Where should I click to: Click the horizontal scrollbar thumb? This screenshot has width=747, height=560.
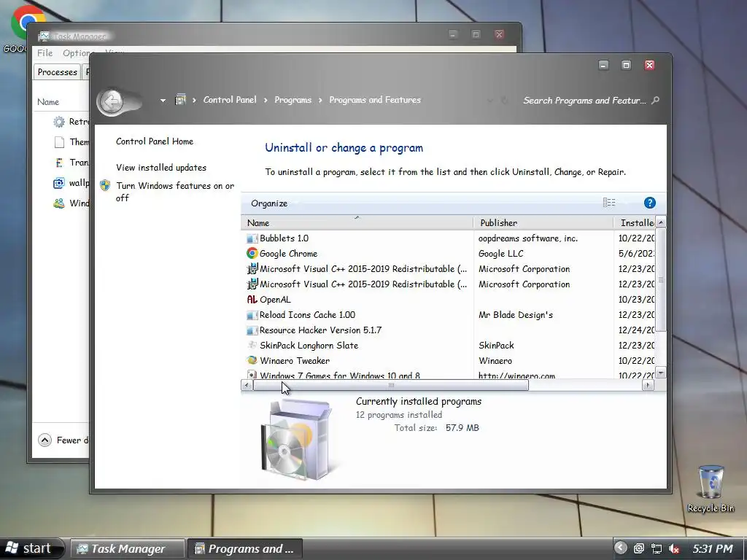coord(391,385)
